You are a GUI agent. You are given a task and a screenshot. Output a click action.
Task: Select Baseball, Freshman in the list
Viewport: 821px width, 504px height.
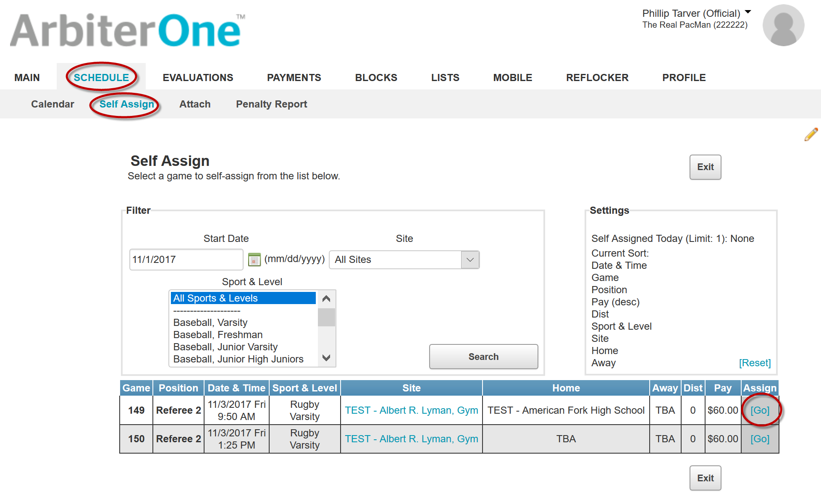243,335
